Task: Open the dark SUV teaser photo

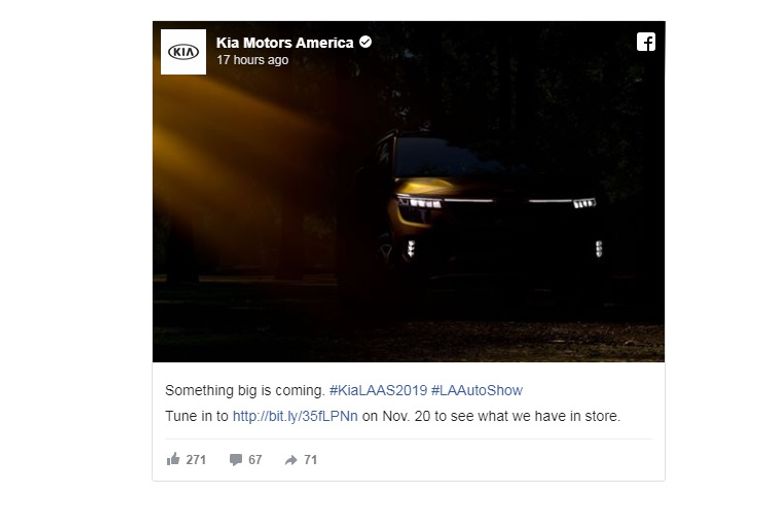Action: pos(408,192)
